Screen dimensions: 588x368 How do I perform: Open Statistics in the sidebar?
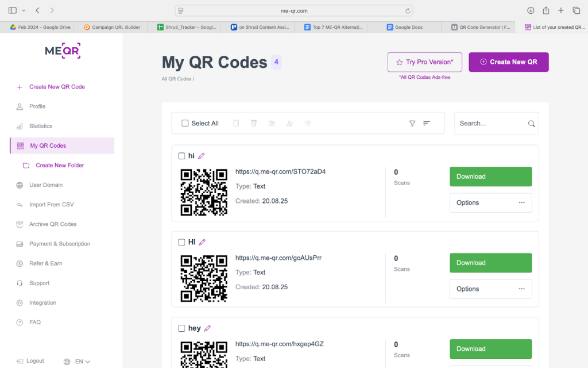pyautogui.click(x=41, y=126)
